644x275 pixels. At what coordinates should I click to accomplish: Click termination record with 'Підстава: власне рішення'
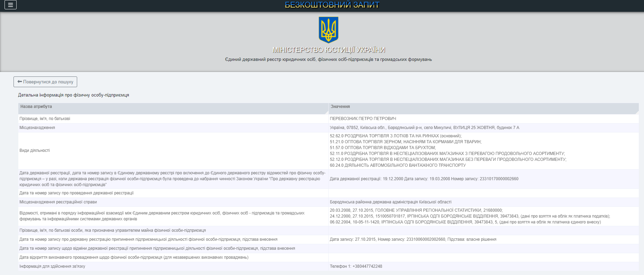(413, 239)
